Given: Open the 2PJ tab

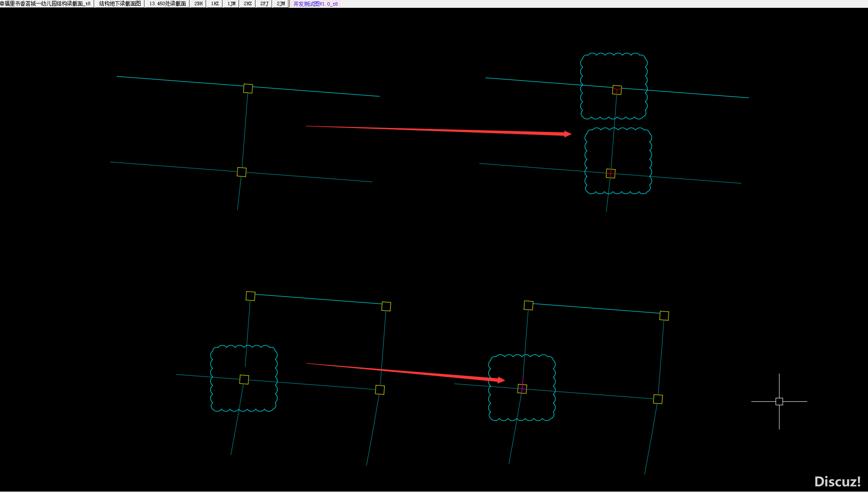Looking at the screenshot, I should point(264,4).
